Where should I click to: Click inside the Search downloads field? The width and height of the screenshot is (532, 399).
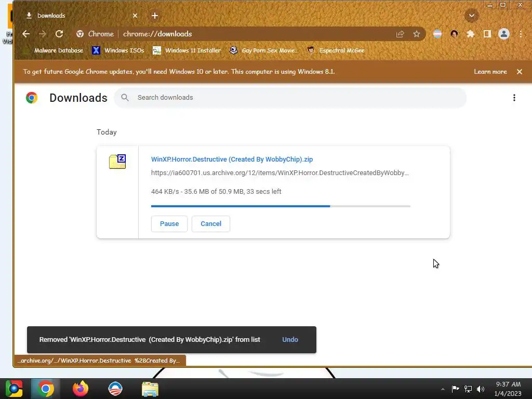[290, 98]
